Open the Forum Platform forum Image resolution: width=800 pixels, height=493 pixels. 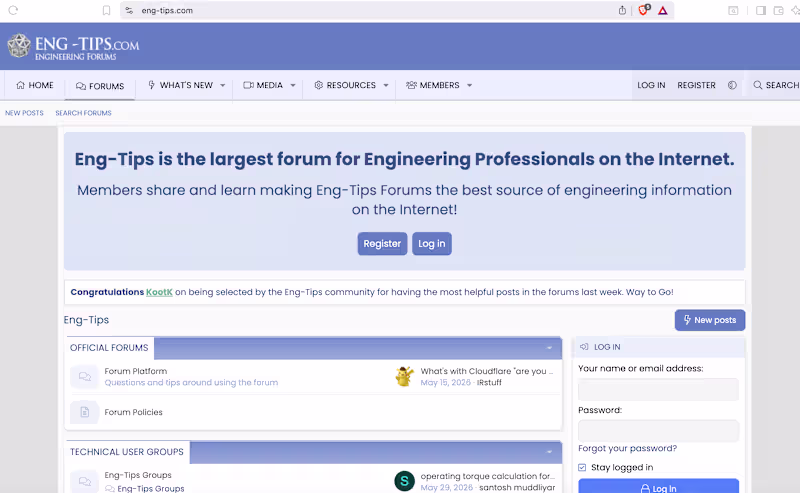click(136, 371)
